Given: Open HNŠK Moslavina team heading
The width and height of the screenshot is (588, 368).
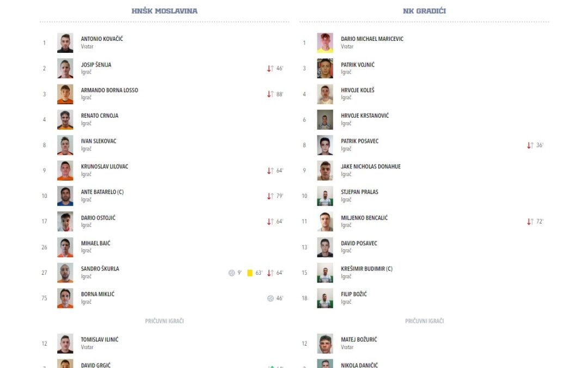Looking at the screenshot, I should pos(164,11).
